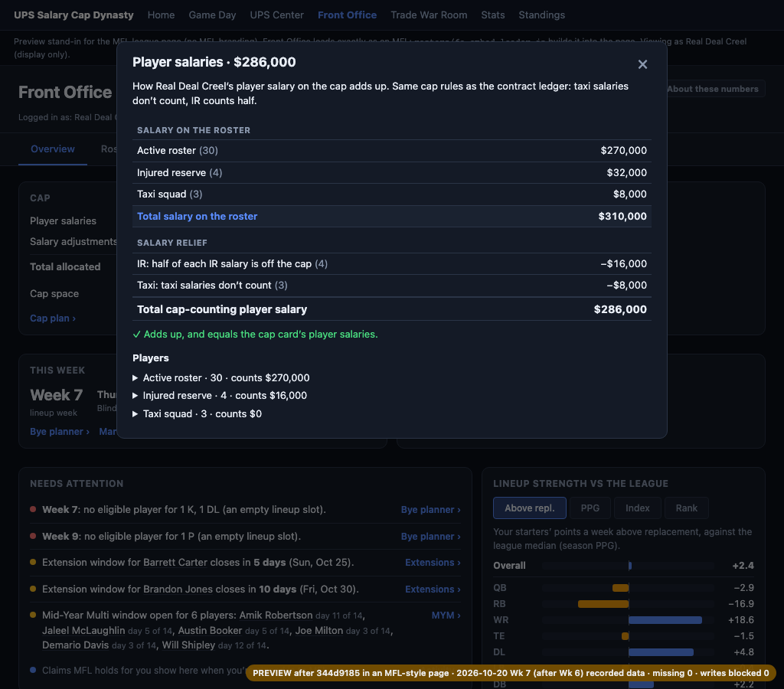784x689 pixels.
Task: Click Total allocated in Cap card
Action: pos(65,266)
